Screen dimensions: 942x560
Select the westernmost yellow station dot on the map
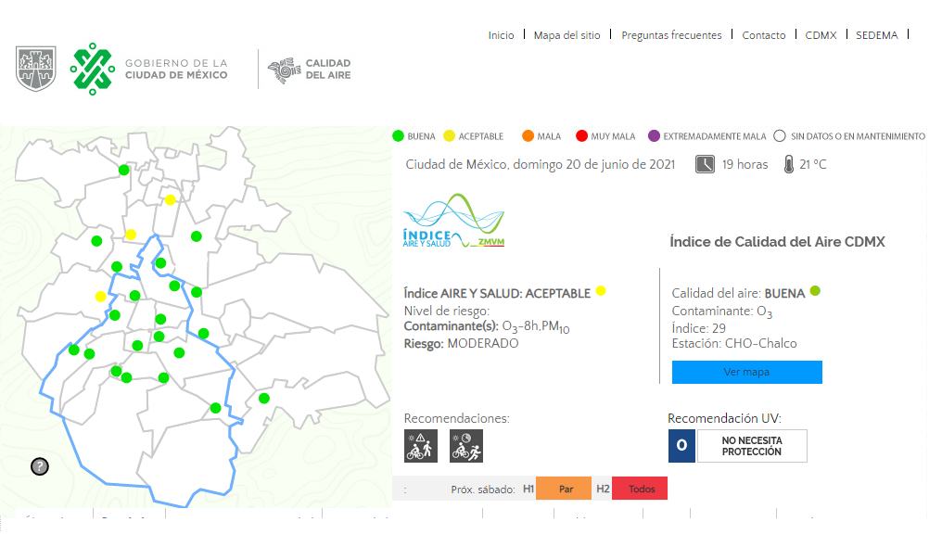101,296
